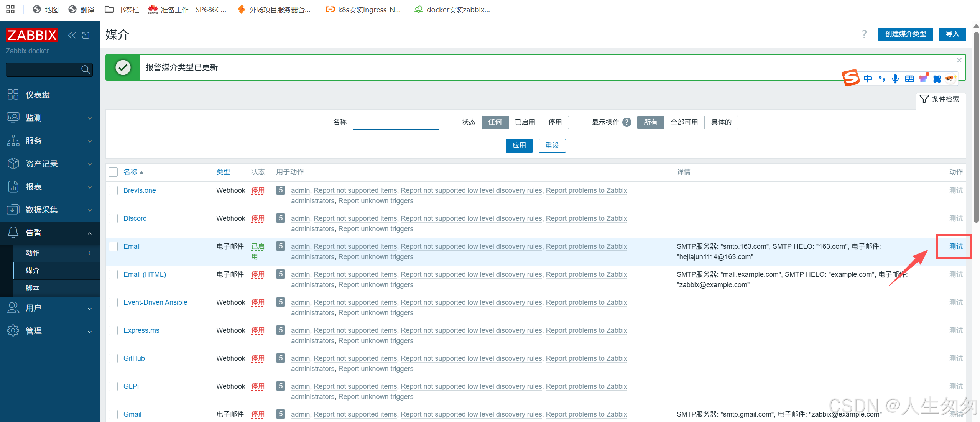Close the success message banner
This screenshot has height=422, width=980.
pos(959,60)
